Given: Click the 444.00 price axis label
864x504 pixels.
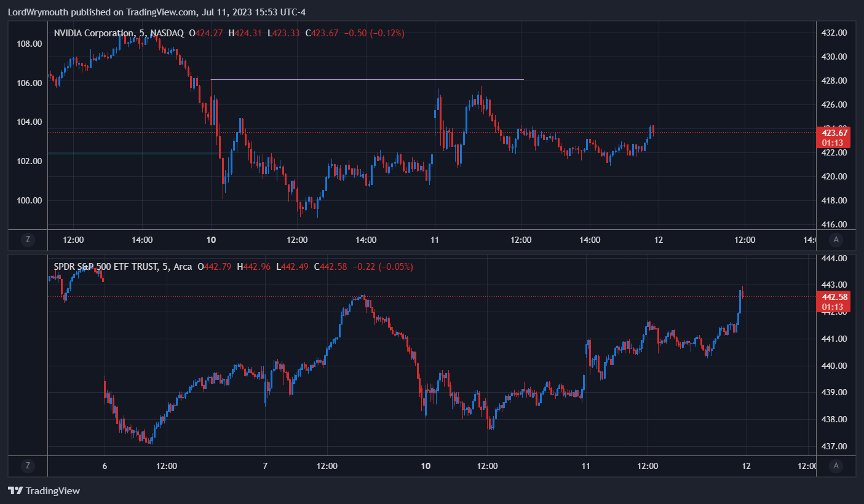Looking at the screenshot, I should tap(834, 258).
